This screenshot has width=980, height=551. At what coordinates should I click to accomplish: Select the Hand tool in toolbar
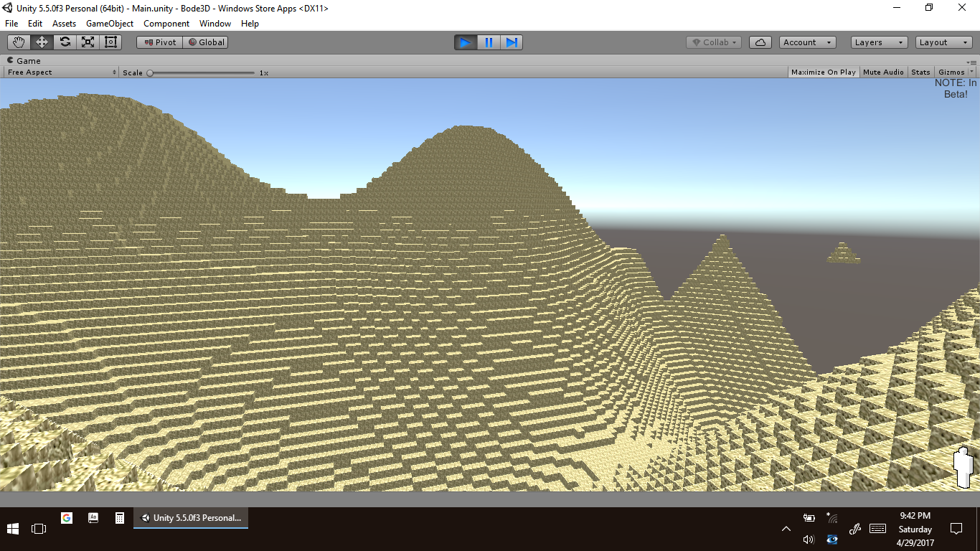(x=19, y=42)
